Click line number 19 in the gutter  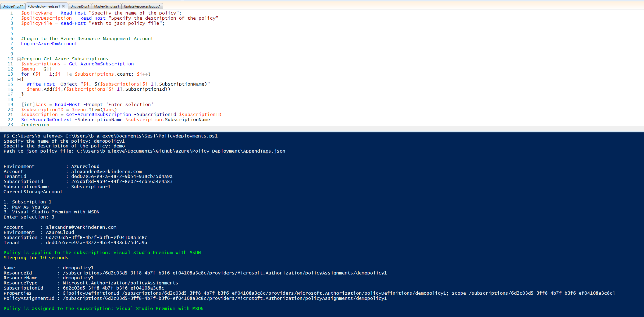click(x=10, y=105)
